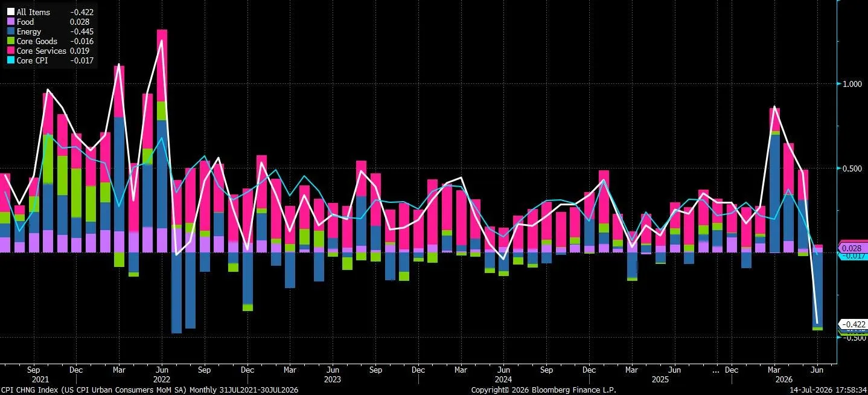Click the purple Food legend swatch

coord(11,22)
